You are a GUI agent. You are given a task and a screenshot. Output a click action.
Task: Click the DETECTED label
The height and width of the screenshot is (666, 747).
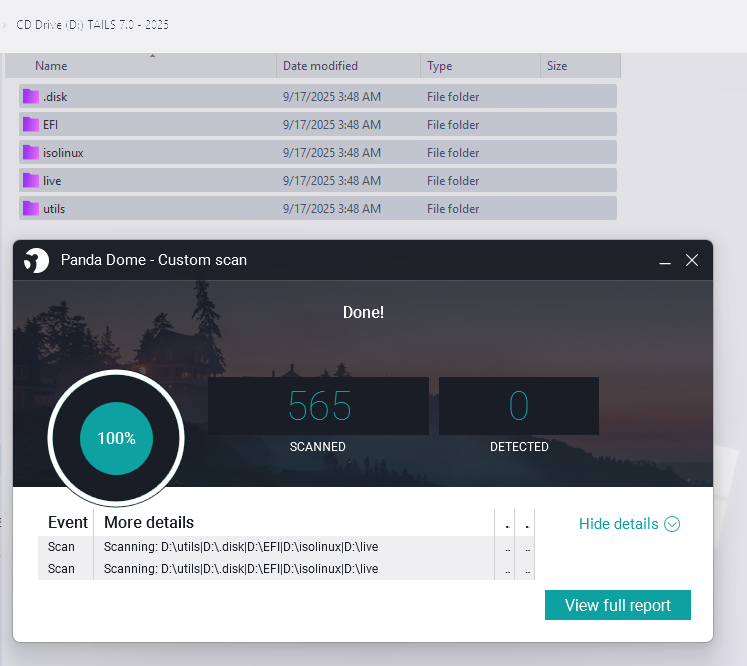519,447
